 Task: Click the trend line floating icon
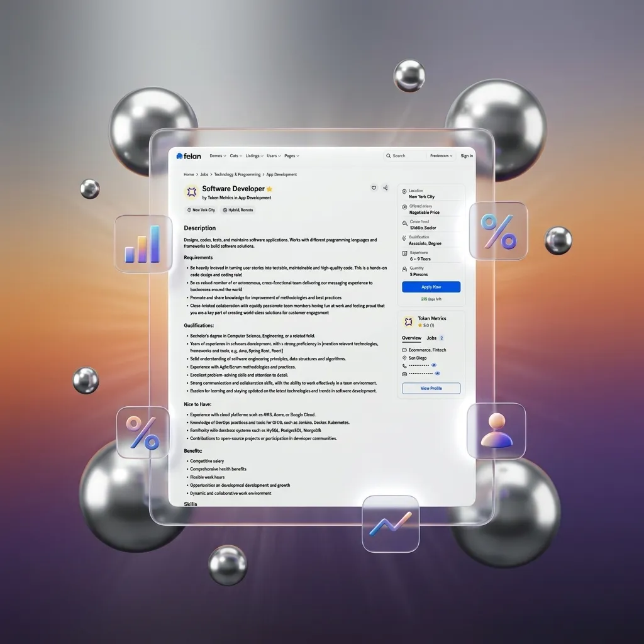coord(391,524)
